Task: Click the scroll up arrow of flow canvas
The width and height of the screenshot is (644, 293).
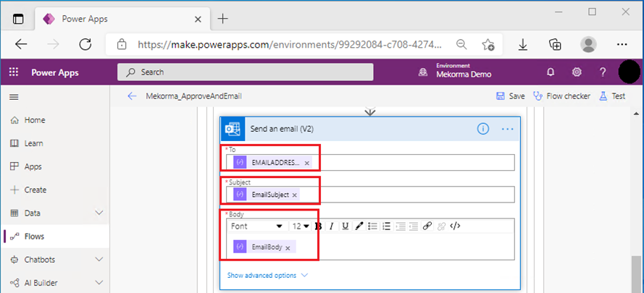Action: tap(636, 114)
